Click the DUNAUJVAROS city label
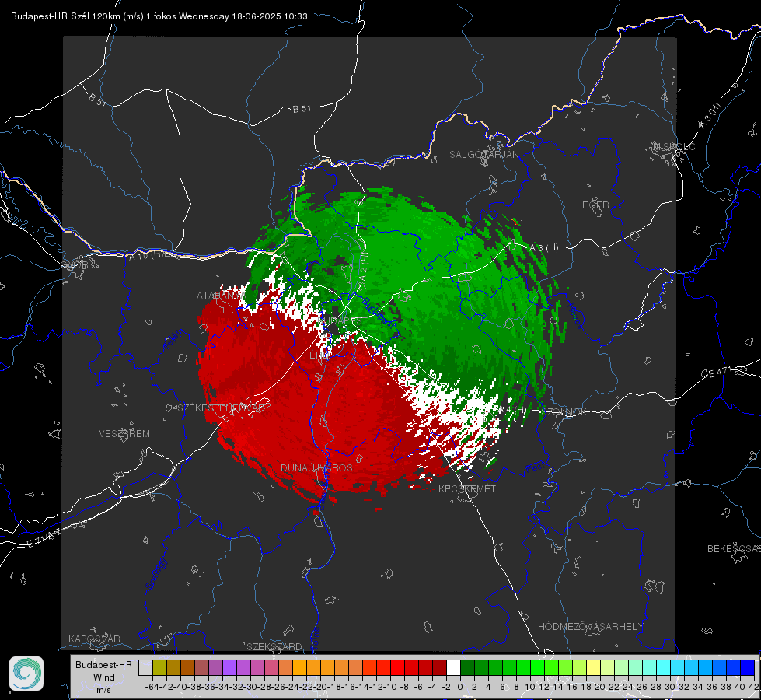This screenshot has height=700, width=761. click(316, 467)
